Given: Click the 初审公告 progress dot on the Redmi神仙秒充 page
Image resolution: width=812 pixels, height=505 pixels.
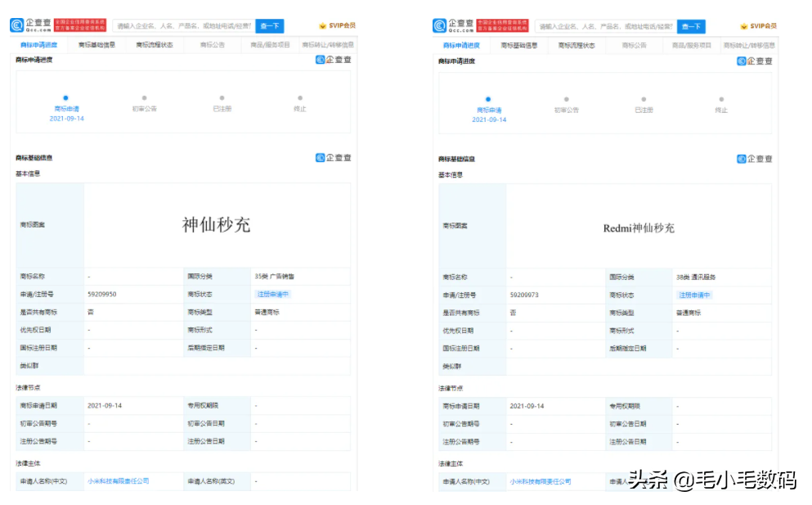Looking at the screenshot, I should point(567,98).
